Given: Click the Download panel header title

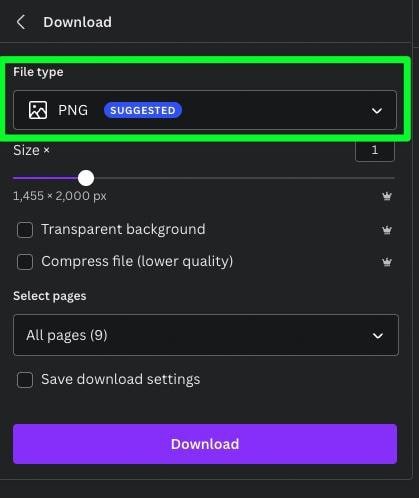Looking at the screenshot, I should (77, 22).
